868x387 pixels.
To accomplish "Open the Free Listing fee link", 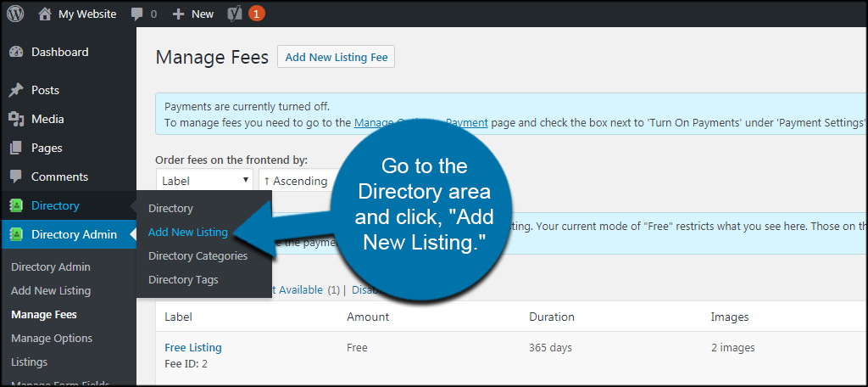I will pyautogui.click(x=192, y=347).
